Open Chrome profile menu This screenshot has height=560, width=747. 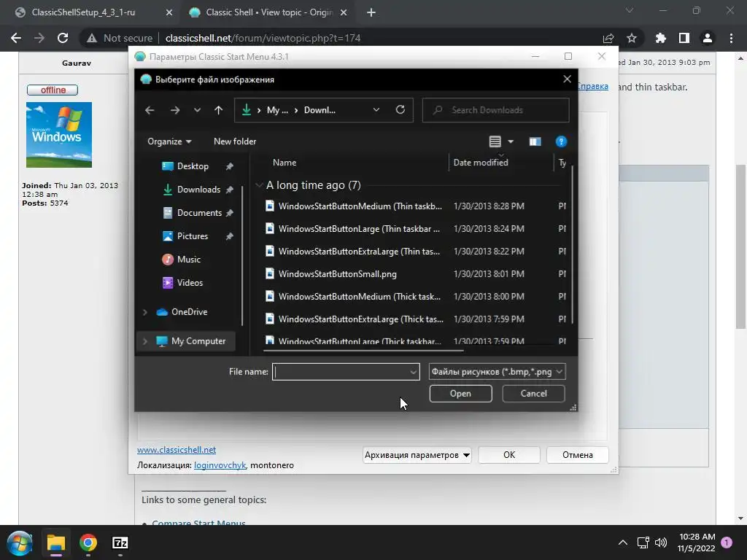point(708,38)
